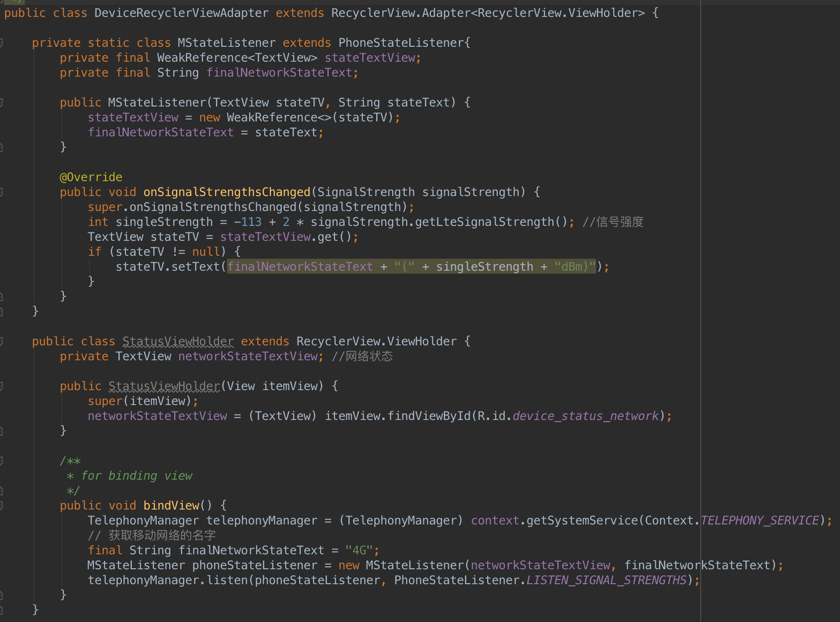Place cursor on underlined StatusViewHolder class name
Viewport: 840px width, 622px height.
178,341
